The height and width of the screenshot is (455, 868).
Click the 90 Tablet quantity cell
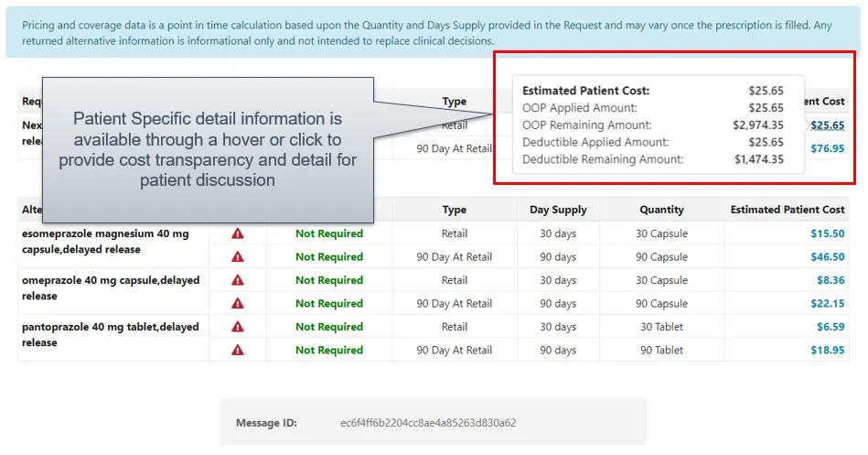(661, 350)
